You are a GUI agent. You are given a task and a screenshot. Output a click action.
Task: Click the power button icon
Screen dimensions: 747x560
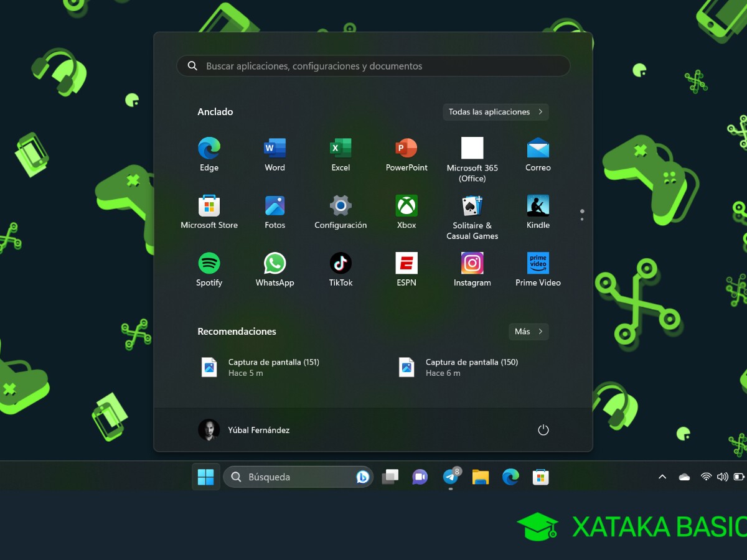pyautogui.click(x=543, y=430)
